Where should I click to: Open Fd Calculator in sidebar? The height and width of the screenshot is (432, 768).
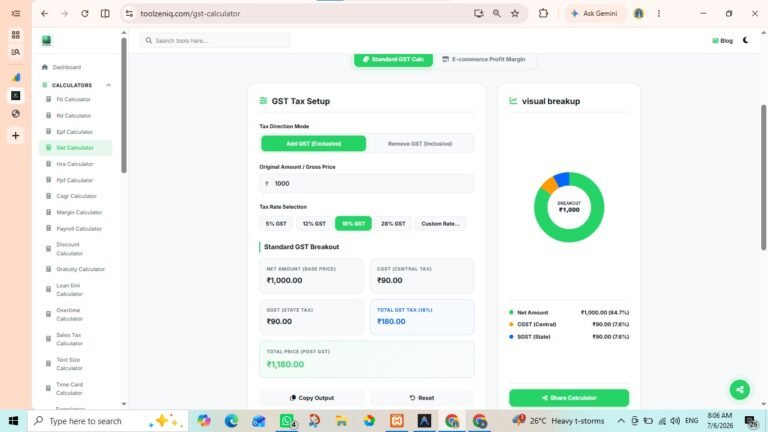73,99
